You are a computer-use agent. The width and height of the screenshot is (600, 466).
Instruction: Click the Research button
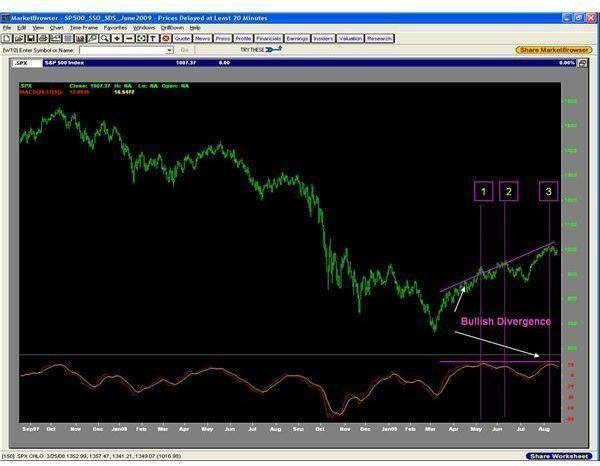[379, 38]
